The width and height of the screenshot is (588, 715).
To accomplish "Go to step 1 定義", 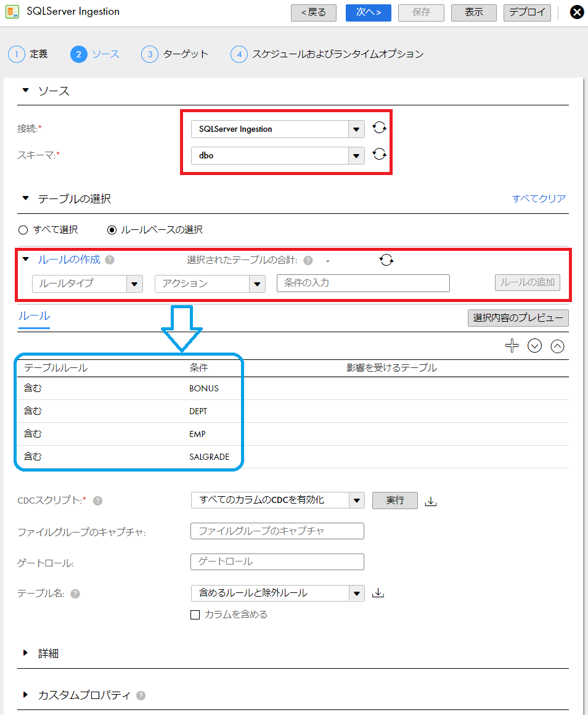I will 28,54.
